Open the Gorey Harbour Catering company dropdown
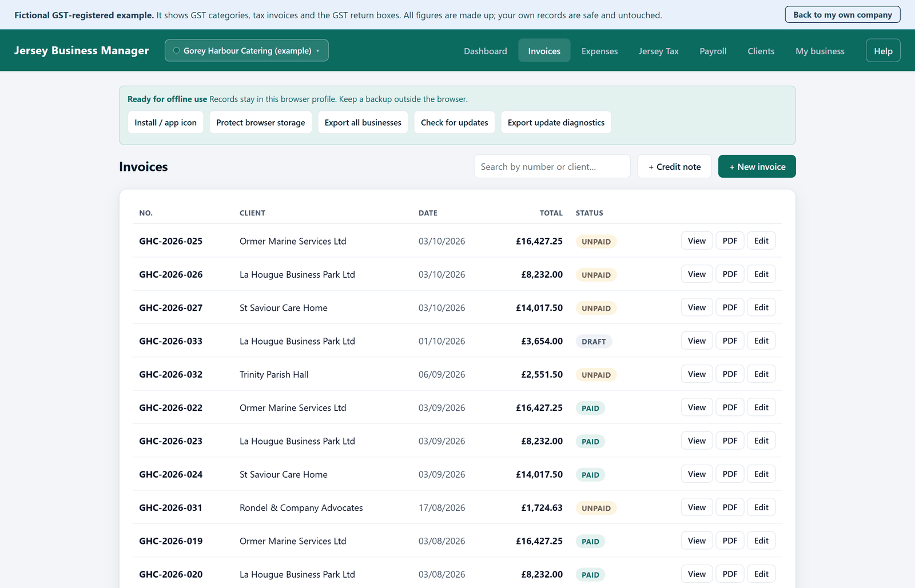The height and width of the screenshot is (588, 915). (246, 50)
